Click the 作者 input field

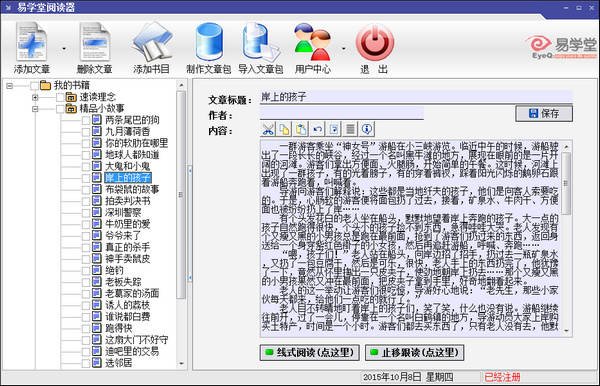(342, 113)
